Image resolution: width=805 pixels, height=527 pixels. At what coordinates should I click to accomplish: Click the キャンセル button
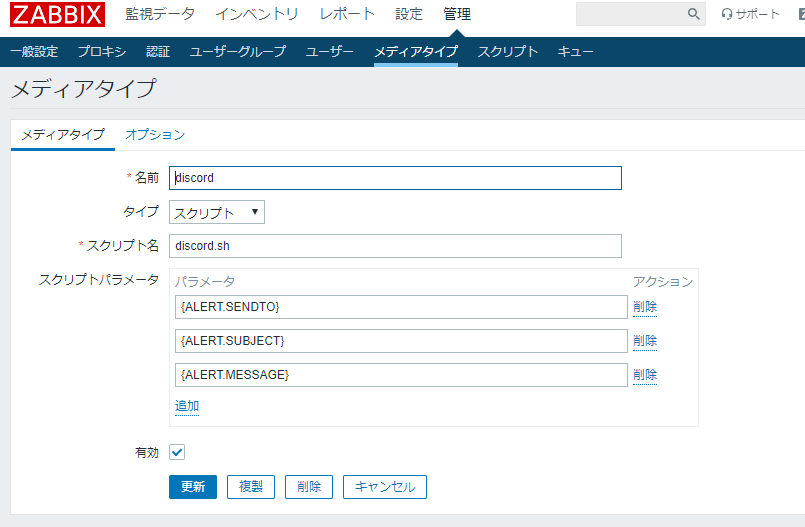tap(385, 487)
